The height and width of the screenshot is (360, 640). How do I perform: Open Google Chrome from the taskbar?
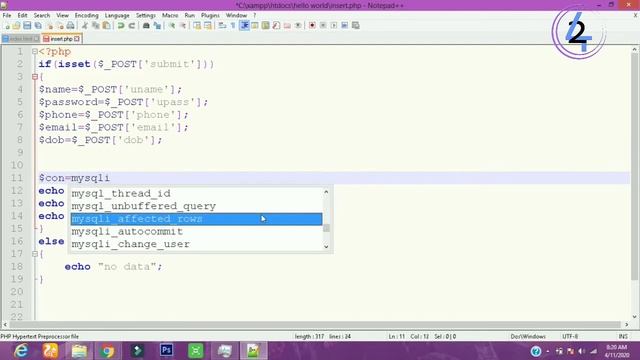click(108, 351)
